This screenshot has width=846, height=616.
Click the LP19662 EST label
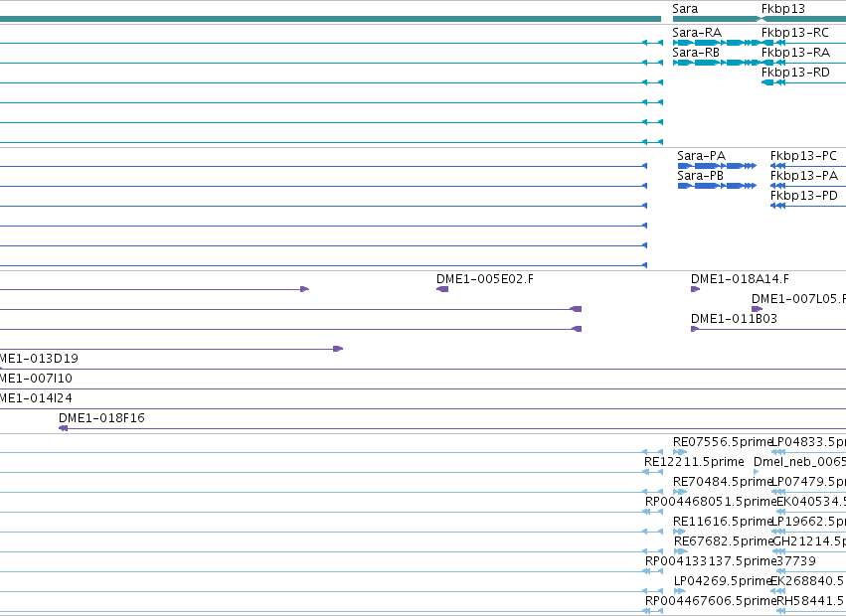pyautogui.click(x=809, y=522)
